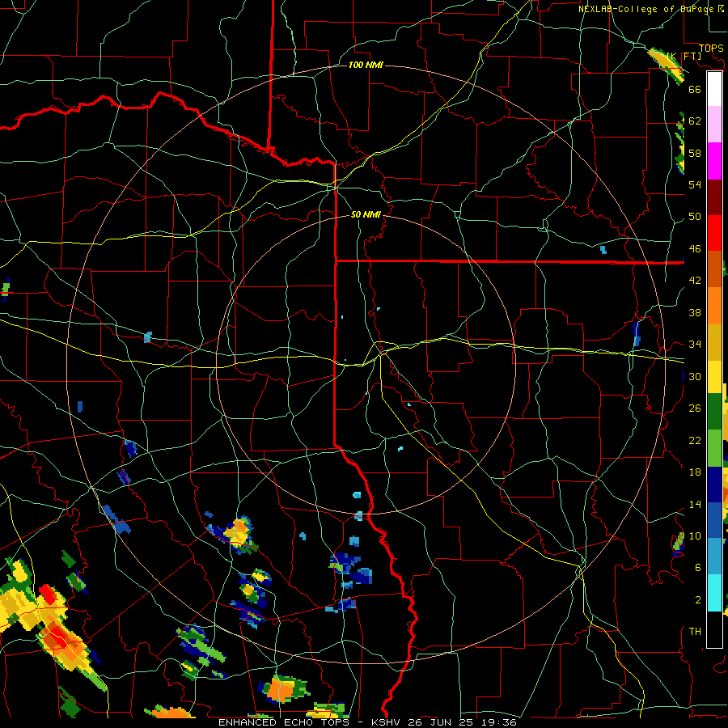Screen dimensions: 728x728
Task: Click the navy blue legend swatch
Action: point(714,484)
